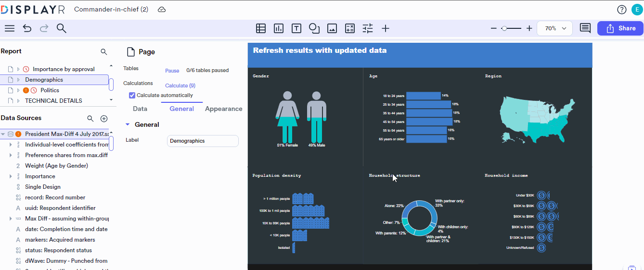The width and height of the screenshot is (644, 270).
Task: Click the visualization chart icon
Action: click(x=279, y=28)
